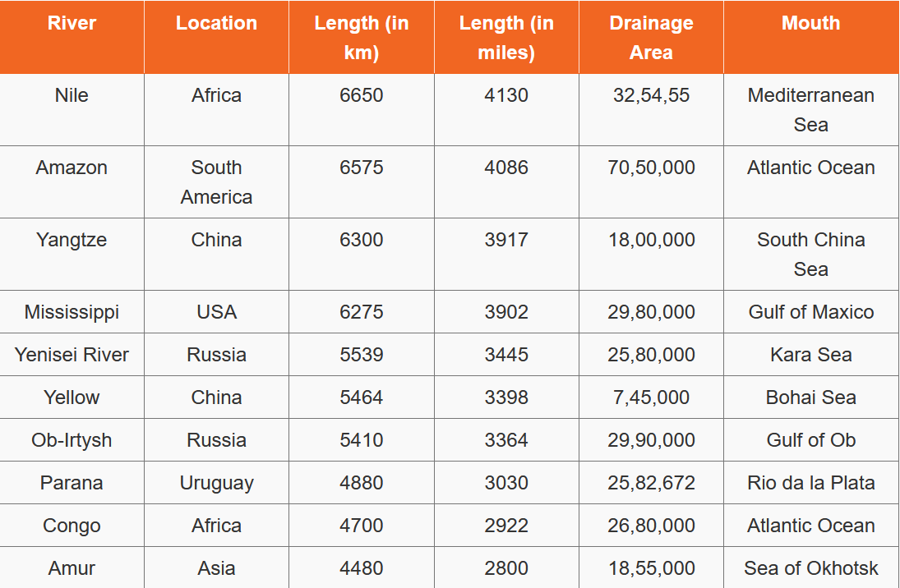
Task: Click the Congo river cell
Action: click(x=72, y=526)
